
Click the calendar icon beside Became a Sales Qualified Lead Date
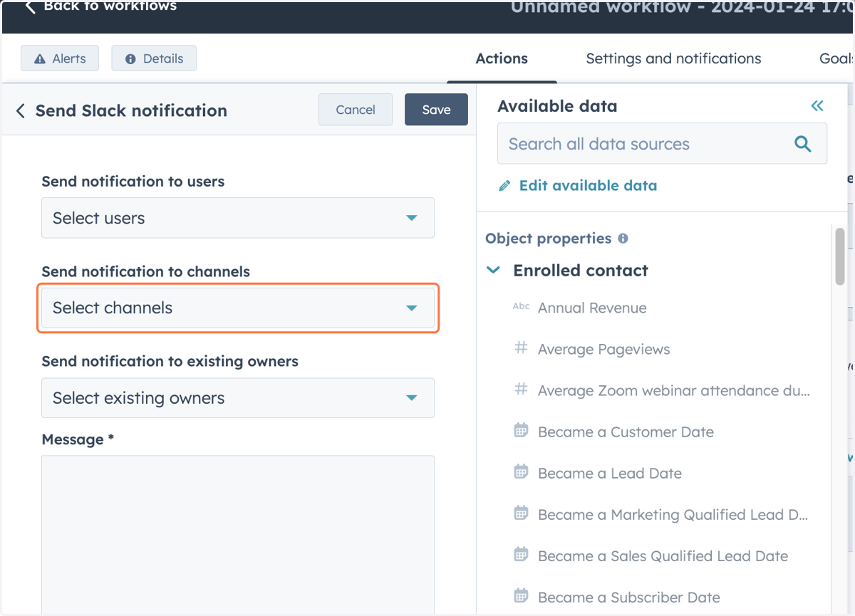pos(522,554)
